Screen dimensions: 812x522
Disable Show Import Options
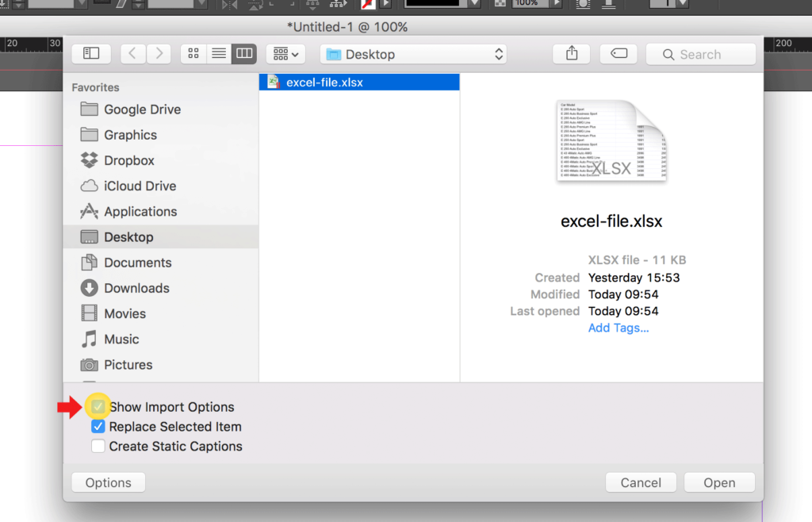coord(98,406)
